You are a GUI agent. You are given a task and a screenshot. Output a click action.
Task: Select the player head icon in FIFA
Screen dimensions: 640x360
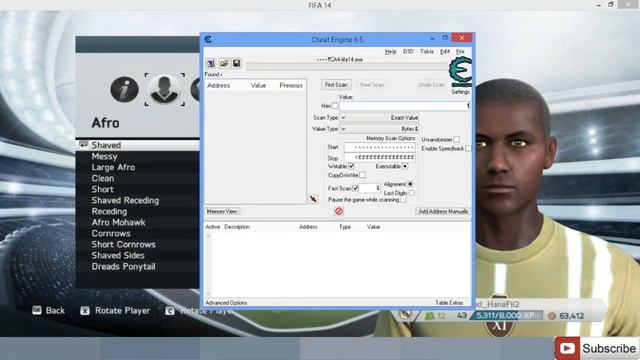point(164,89)
